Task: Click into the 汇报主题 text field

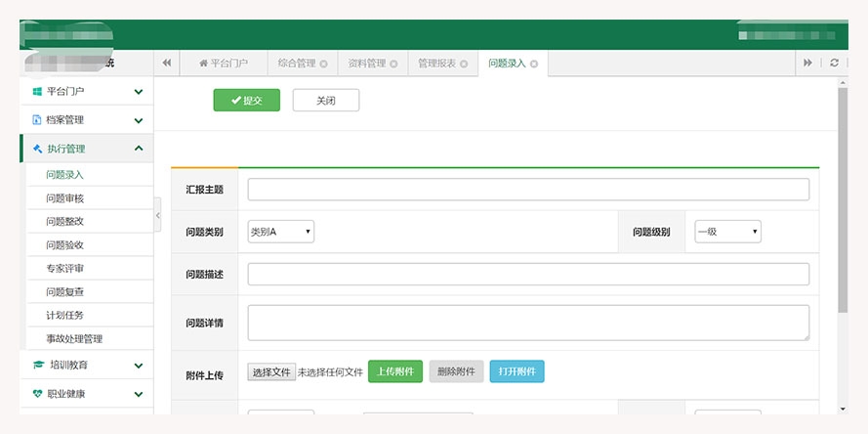Action: pos(528,190)
